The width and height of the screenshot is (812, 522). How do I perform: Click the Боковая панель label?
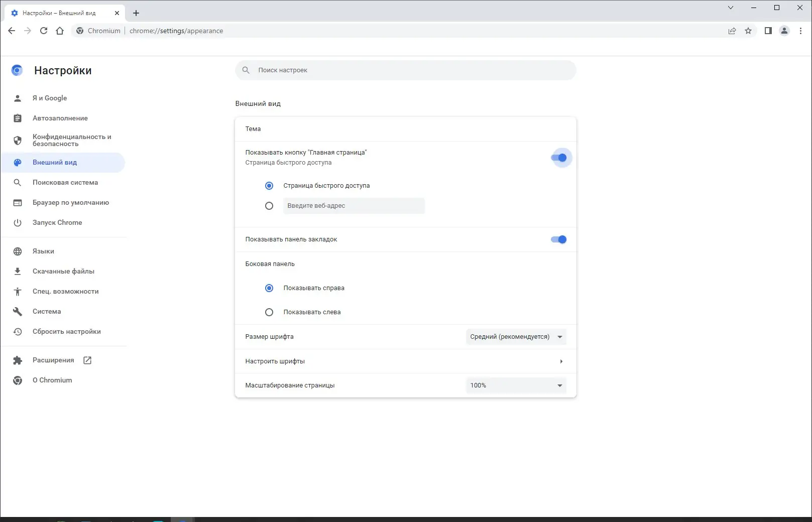tap(270, 264)
